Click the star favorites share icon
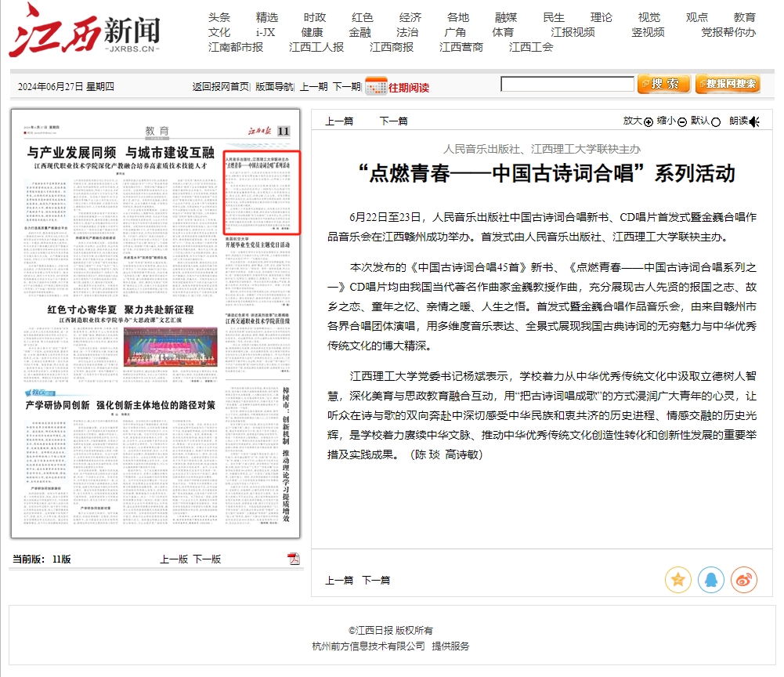This screenshot has height=677, width=784. pos(677,580)
